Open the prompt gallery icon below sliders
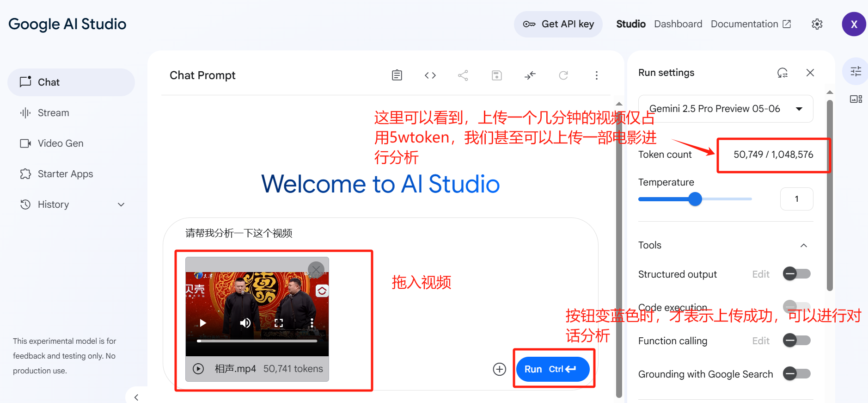 856,99
